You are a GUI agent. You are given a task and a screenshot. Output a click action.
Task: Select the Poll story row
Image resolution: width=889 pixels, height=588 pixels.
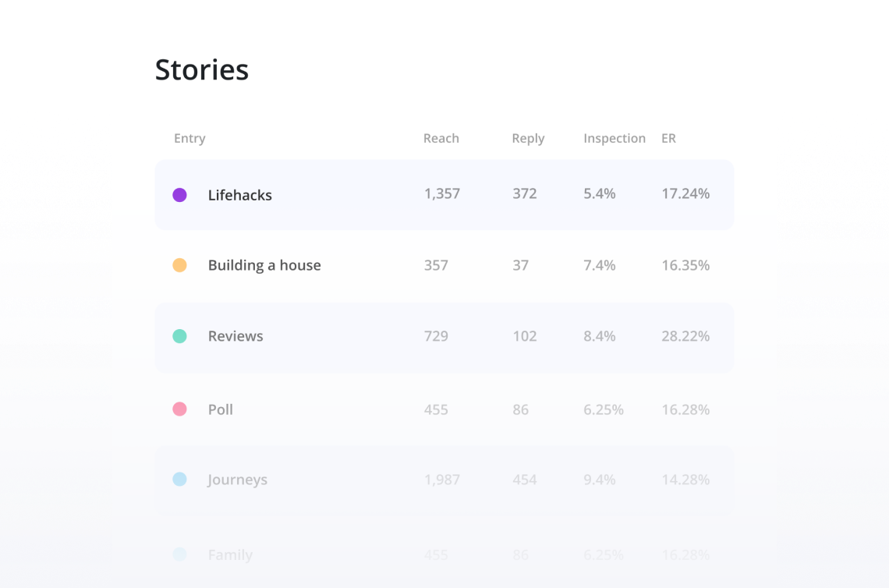point(444,409)
